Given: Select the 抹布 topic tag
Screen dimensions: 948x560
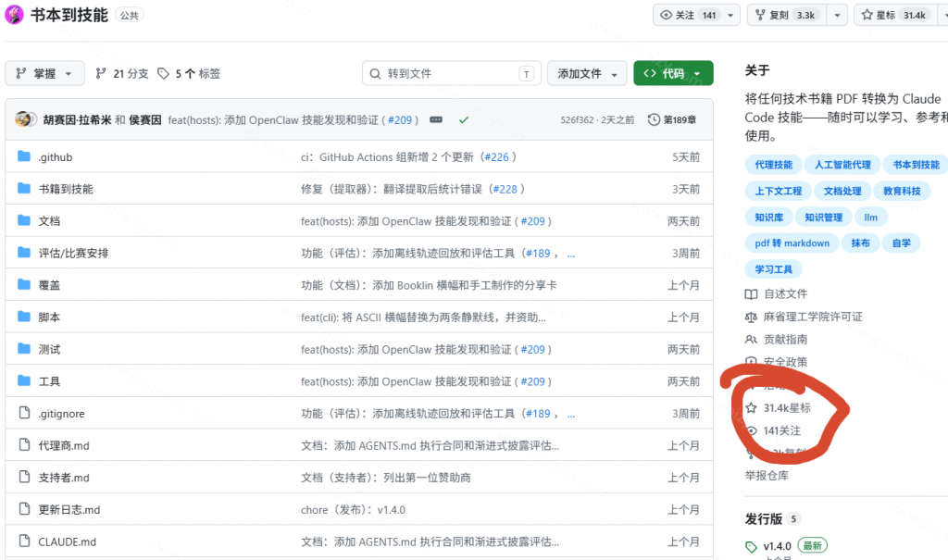Looking at the screenshot, I should [x=860, y=243].
